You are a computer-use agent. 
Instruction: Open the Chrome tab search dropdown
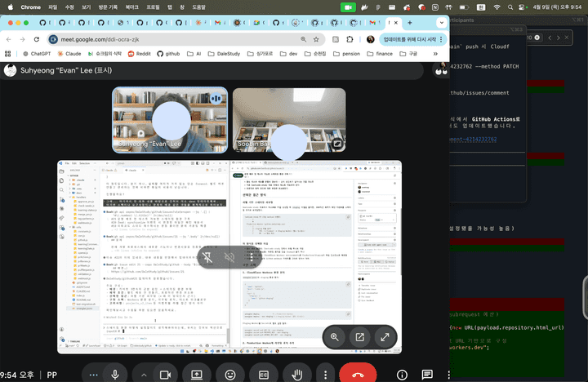coord(441,23)
